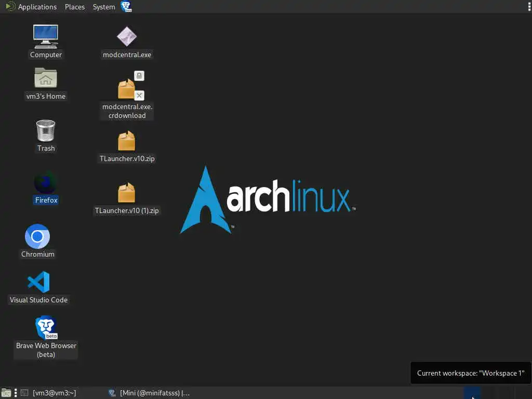Viewport: 532px width, 399px height.
Task: Select the Brave Web Browser (beta) desktop icon
Action: tap(46, 327)
